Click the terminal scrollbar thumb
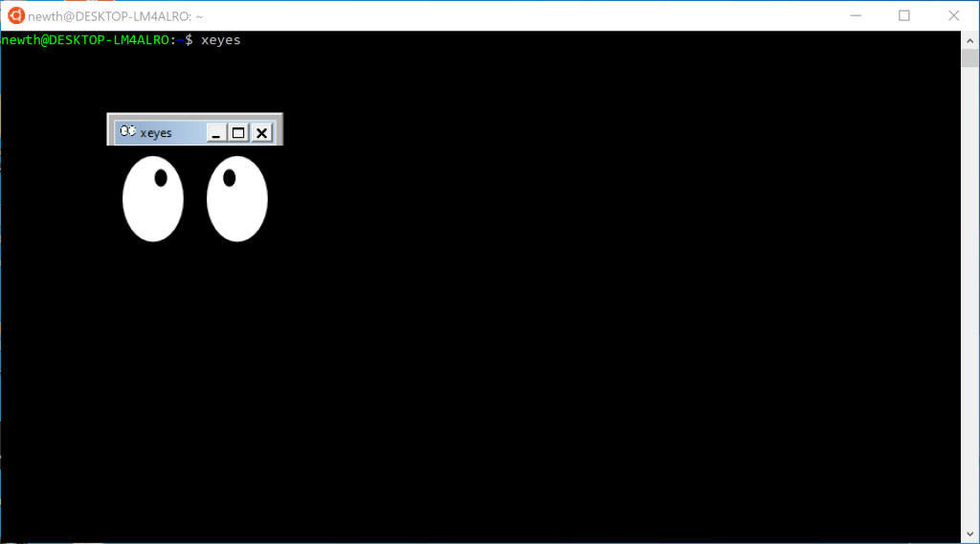Viewport: 980px width, 544px height. click(969, 57)
